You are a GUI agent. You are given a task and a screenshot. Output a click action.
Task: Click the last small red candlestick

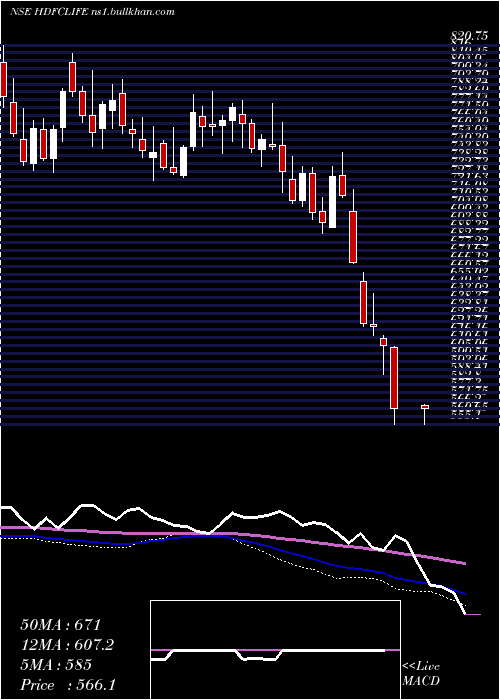coord(425,407)
